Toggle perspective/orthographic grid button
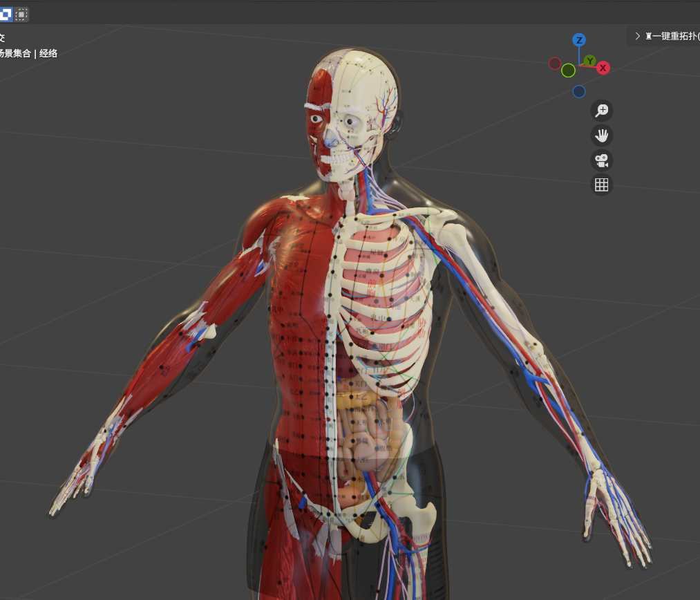 pos(602,185)
